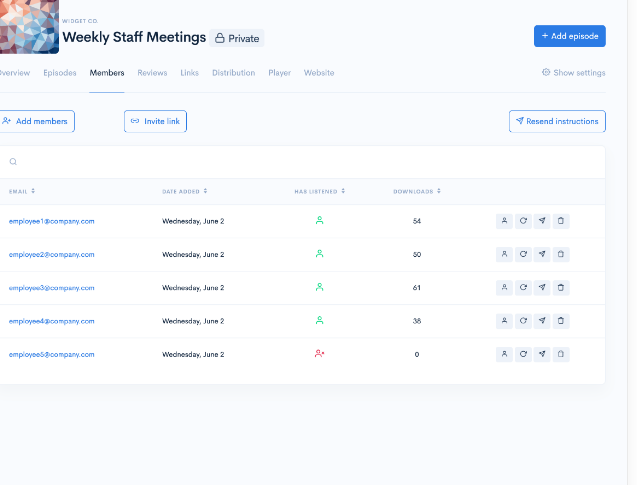637x485 pixels.
Task: Click the Add episode button
Action: 569,36
